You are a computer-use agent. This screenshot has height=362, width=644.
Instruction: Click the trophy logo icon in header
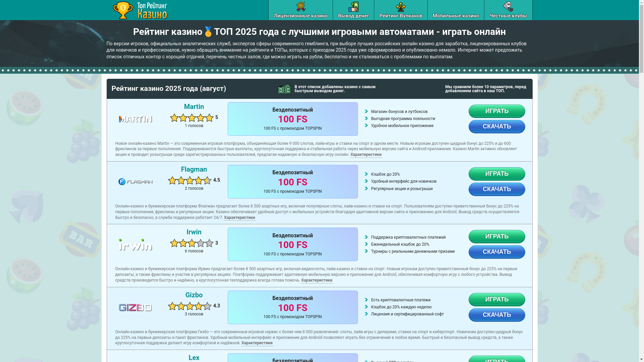[x=123, y=10]
